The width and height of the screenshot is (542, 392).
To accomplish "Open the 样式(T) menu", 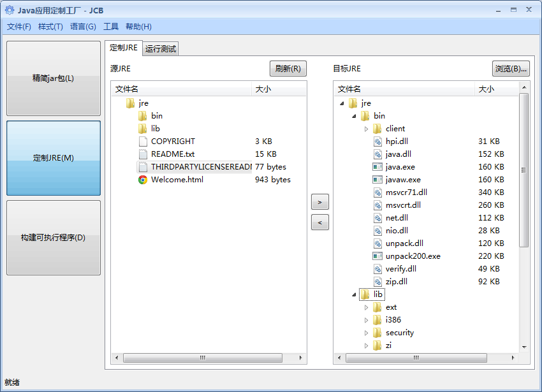I will pos(50,27).
